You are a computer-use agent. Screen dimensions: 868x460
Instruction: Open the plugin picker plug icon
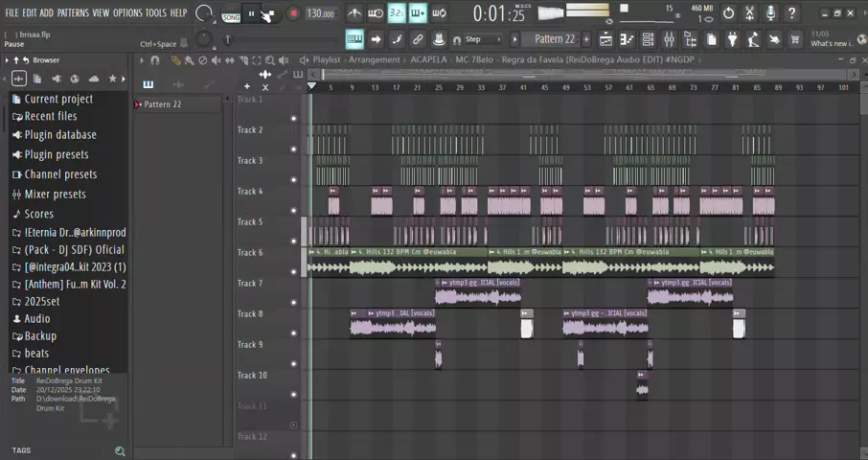coord(732,39)
